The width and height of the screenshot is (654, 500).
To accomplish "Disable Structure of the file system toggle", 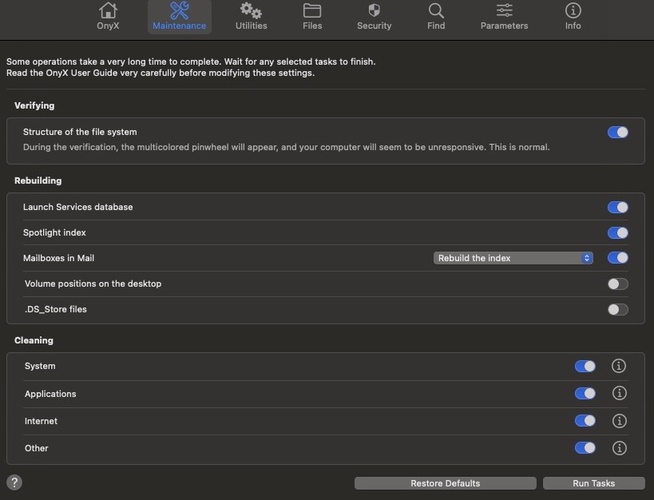I will [618, 132].
